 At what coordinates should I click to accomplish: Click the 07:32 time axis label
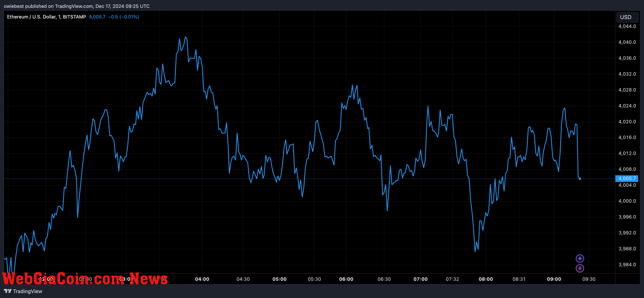click(453, 279)
